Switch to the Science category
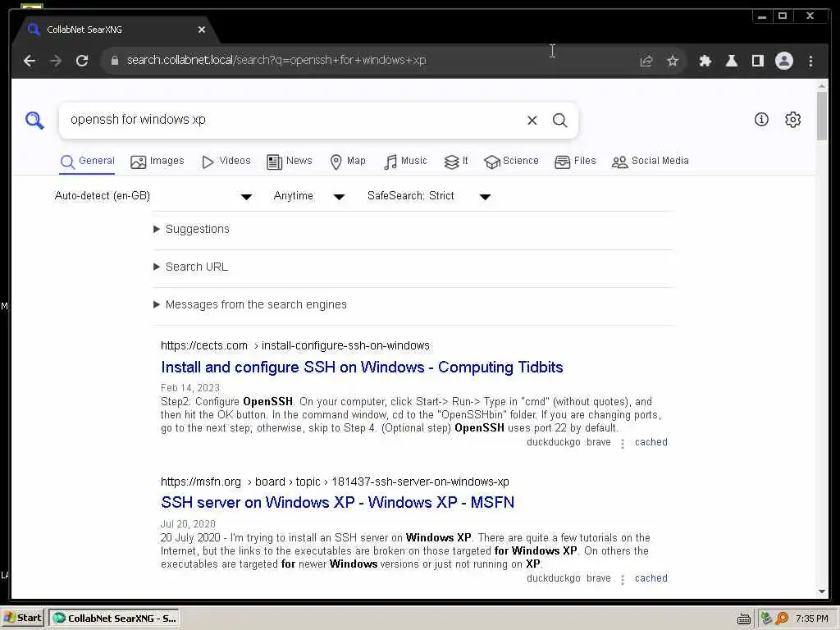Image resolution: width=840 pixels, height=630 pixels. click(511, 162)
